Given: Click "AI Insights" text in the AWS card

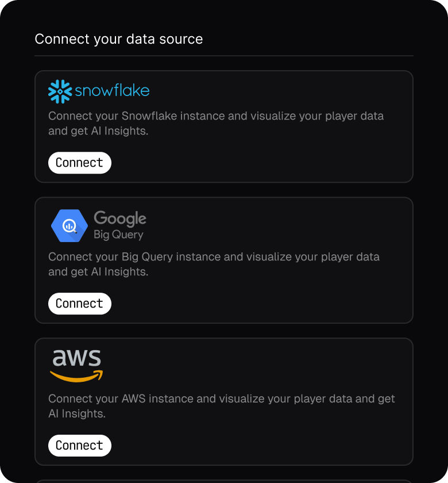Looking at the screenshot, I should click(x=76, y=413).
